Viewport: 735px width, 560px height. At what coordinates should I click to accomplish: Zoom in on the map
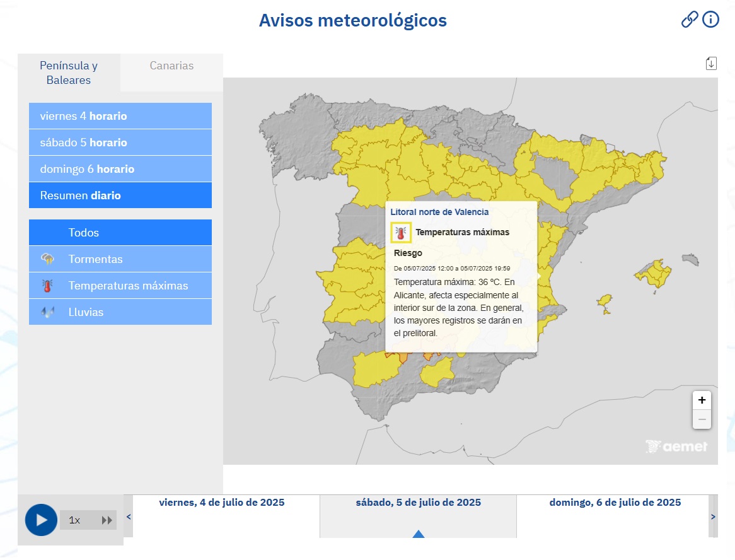tap(702, 400)
